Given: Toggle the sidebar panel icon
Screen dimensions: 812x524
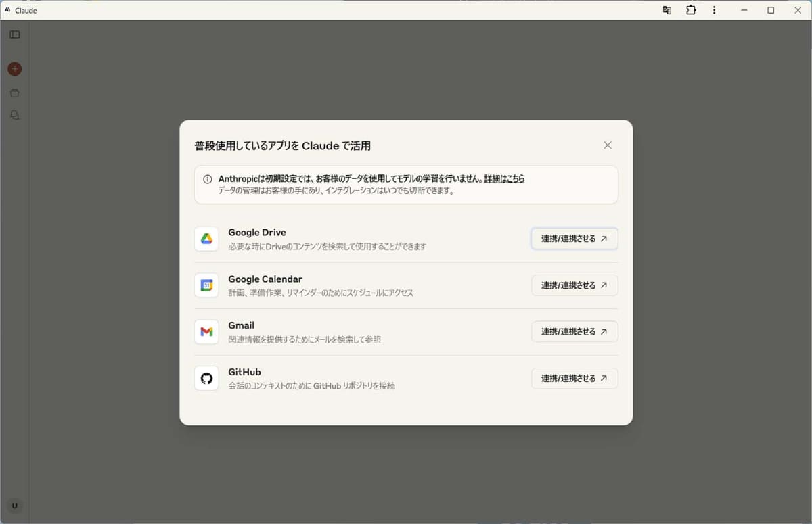Looking at the screenshot, I should (x=15, y=34).
